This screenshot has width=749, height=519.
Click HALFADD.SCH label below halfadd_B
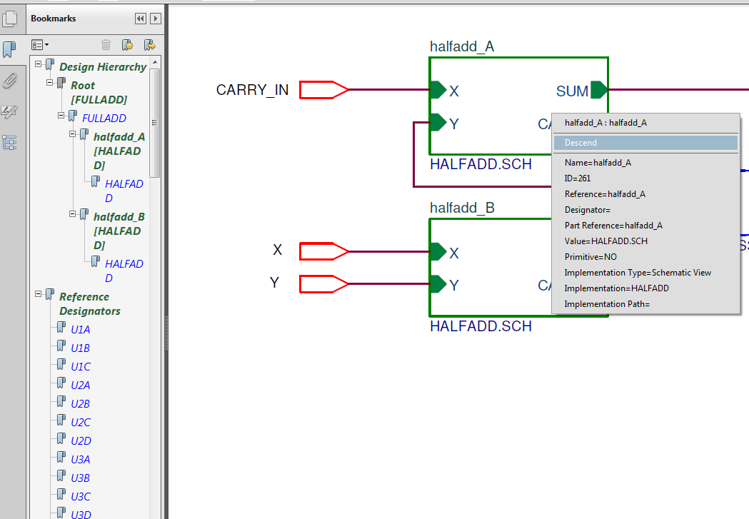[481, 326]
